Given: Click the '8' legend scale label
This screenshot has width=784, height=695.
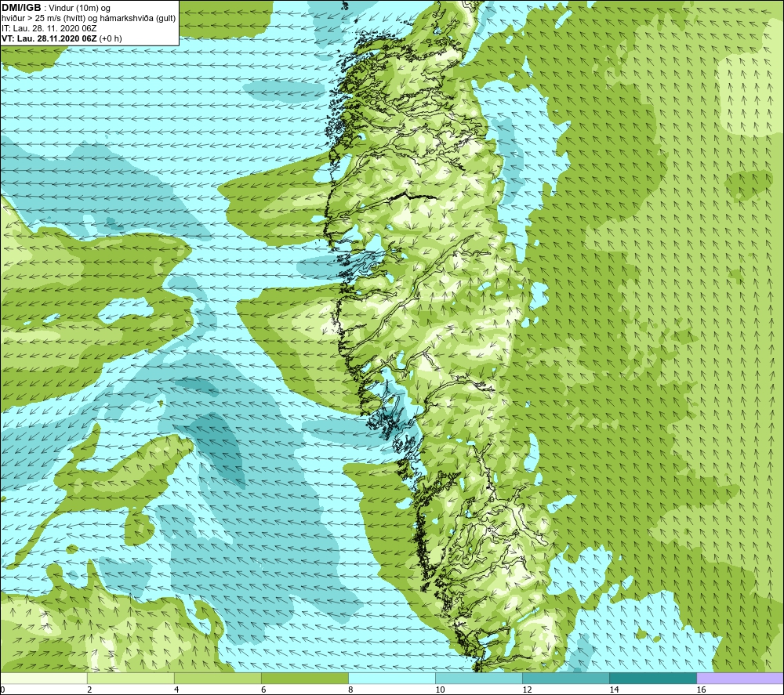Looking at the screenshot, I should [350, 690].
